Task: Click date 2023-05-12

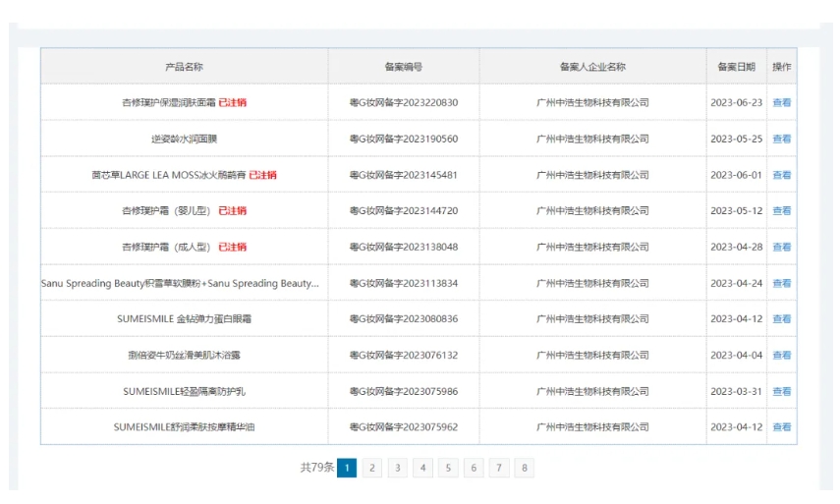Action: pyautogui.click(x=736, y=210)
